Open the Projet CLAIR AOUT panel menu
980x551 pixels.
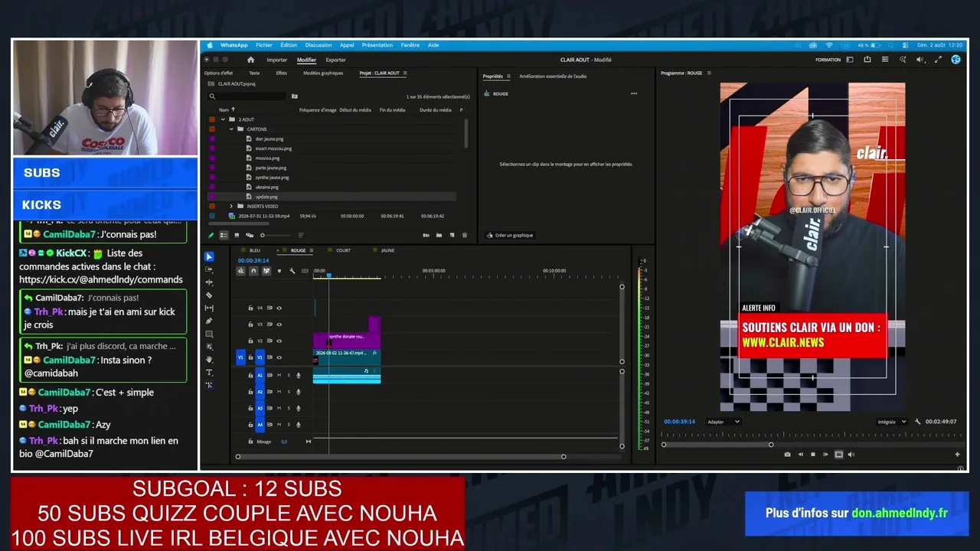405,73
